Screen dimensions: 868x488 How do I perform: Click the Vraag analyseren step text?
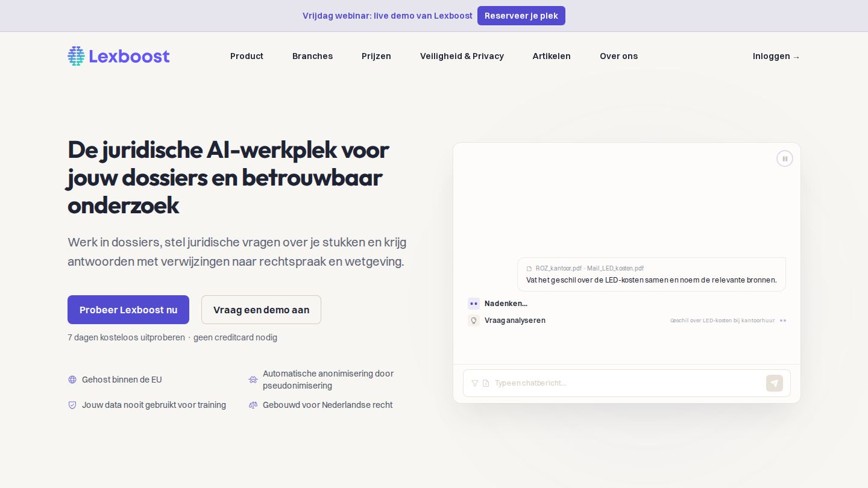pyautogui.click(x=515, y=321)
